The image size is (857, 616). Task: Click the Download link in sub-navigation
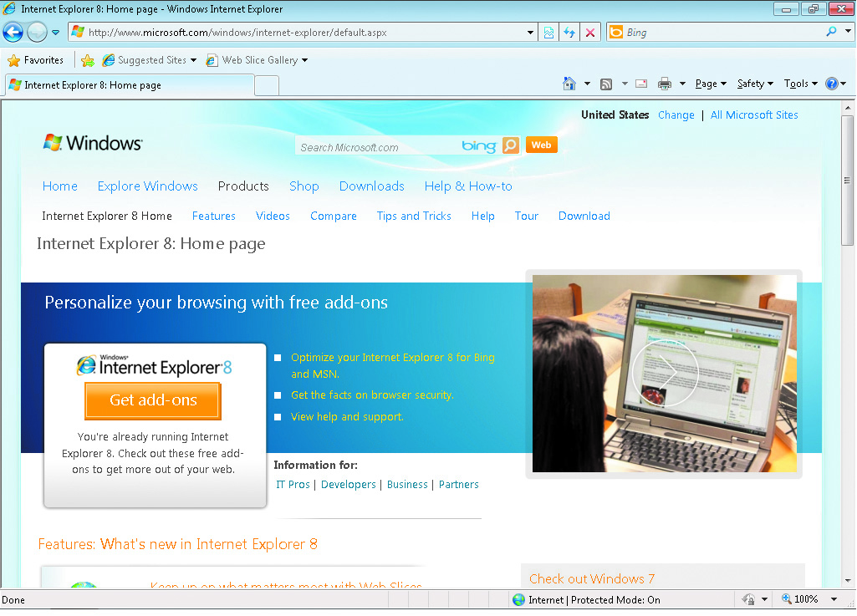(x=584, y=216)
